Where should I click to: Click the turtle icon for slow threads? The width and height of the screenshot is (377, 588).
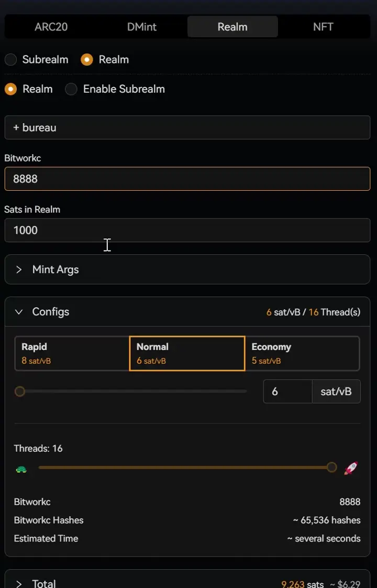pos(21,469)
